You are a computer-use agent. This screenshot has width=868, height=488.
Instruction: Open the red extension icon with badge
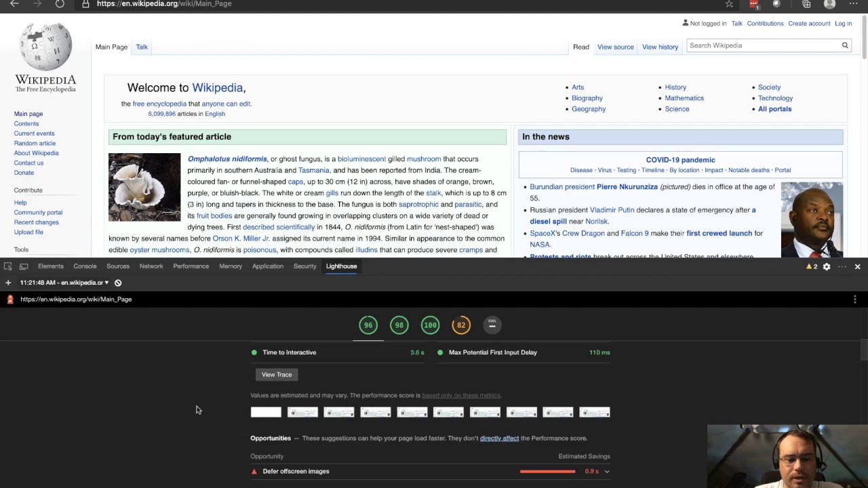(753, 4)
